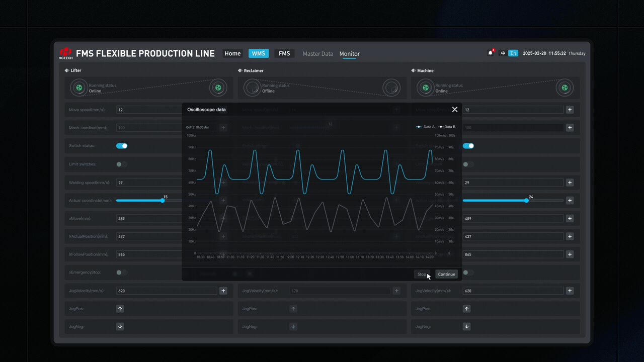Switch to Master Data tab

[318, 54]
